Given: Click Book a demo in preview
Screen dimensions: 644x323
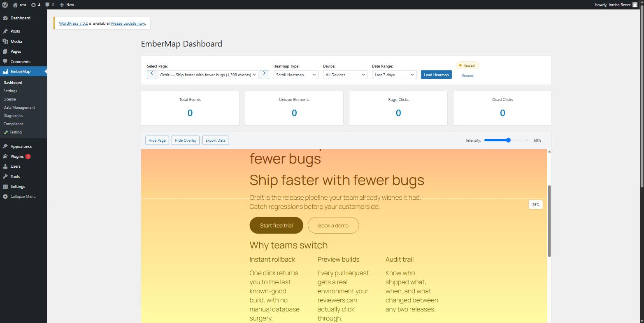Looking at the screenshot, I should pos(333,225).
